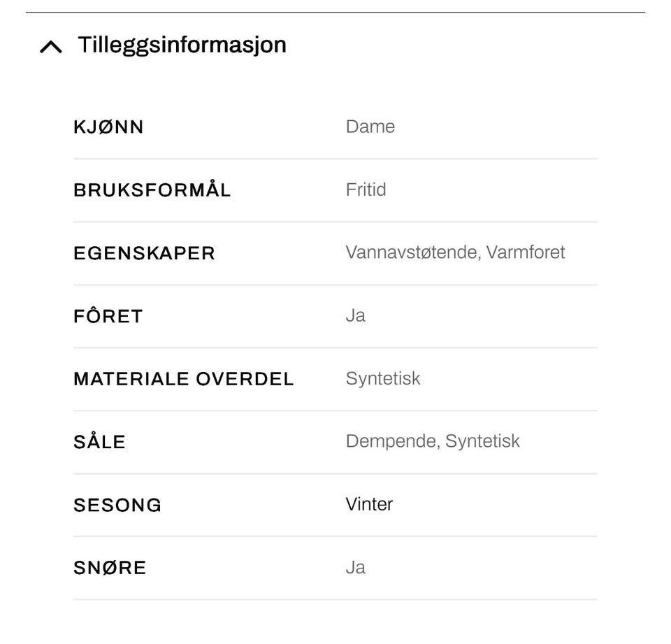This screenshot has height=644, width=671.
Task: Click the top horizontal divider line
Action: point(335,12)
